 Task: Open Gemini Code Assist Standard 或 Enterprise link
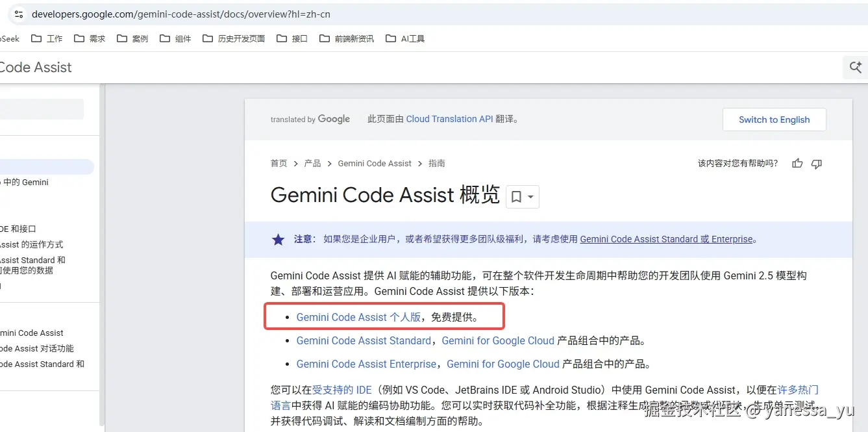coord(666,239)
